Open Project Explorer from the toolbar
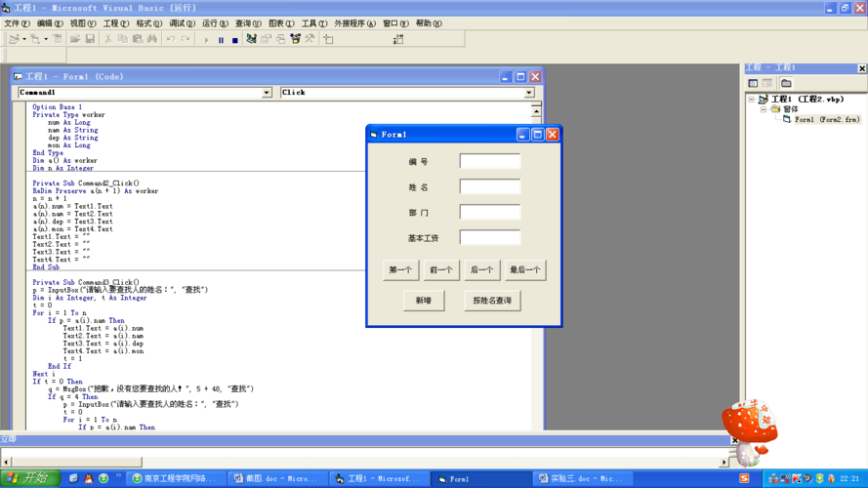868x488 pixels. [x=251, y=40]
